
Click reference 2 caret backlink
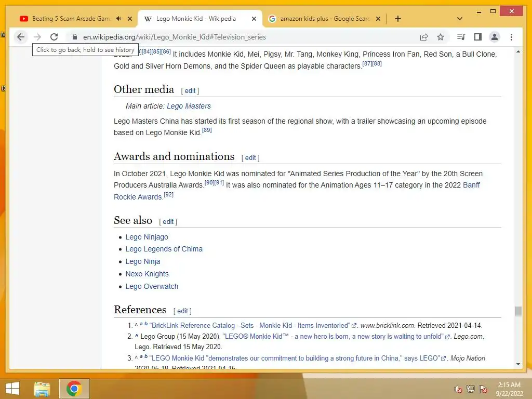pyautogui.click(x=137, y=336)
